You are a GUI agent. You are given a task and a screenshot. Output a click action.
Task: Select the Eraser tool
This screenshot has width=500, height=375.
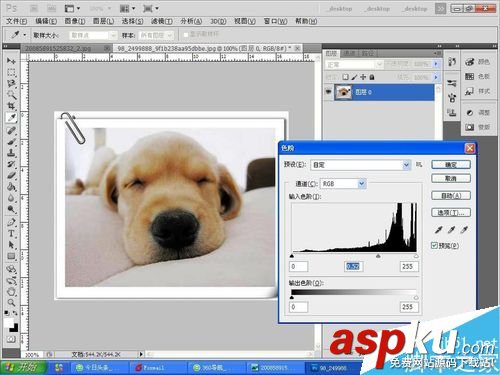(11, 175)
